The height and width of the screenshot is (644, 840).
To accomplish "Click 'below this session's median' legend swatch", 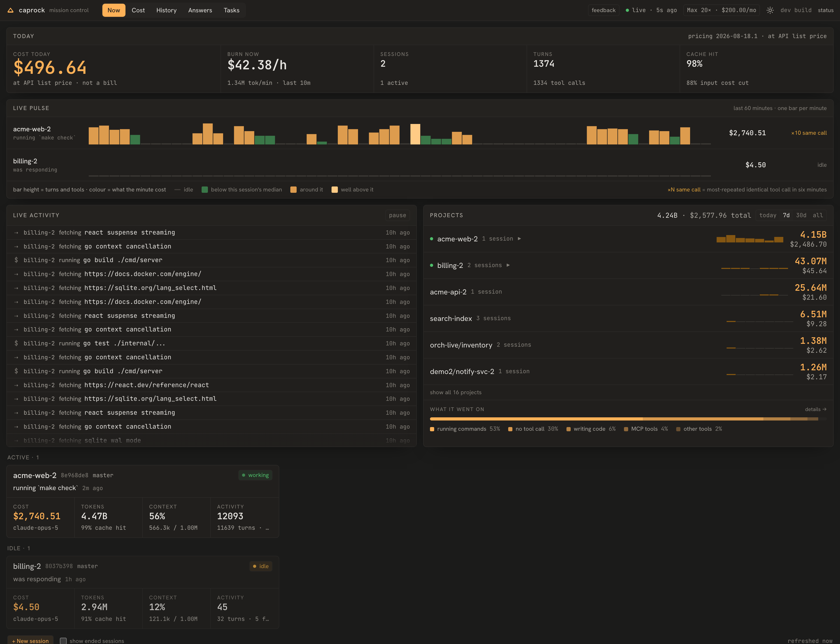I will [204, 190].
